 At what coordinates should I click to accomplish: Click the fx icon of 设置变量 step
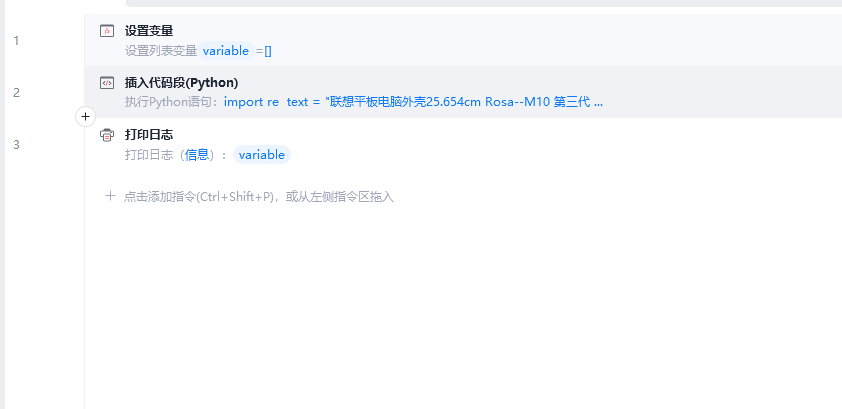107,31
